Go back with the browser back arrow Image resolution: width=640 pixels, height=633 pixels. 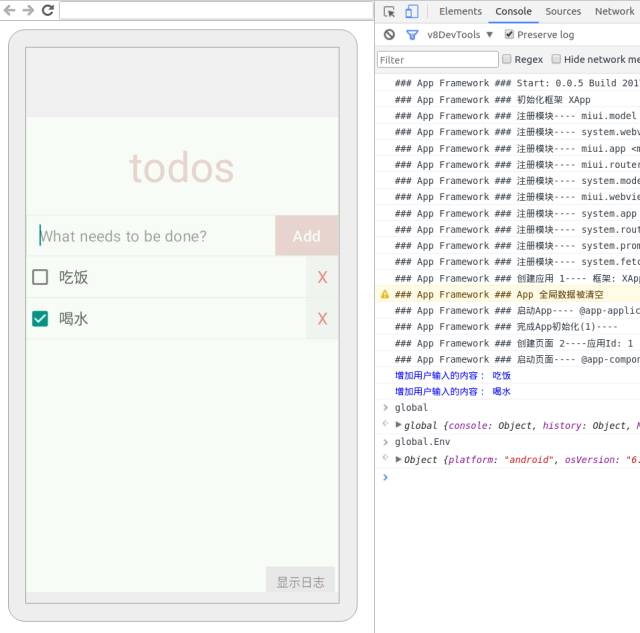(9, 10)
